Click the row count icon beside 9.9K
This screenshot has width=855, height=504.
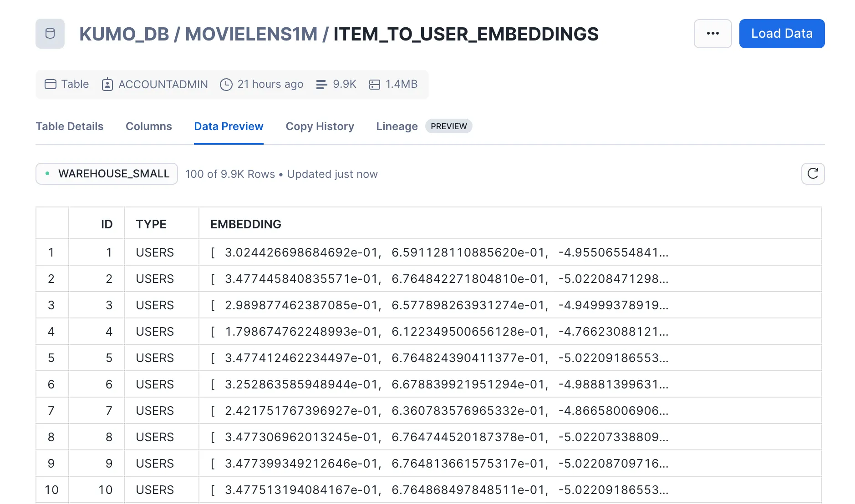tap(321, 85)
